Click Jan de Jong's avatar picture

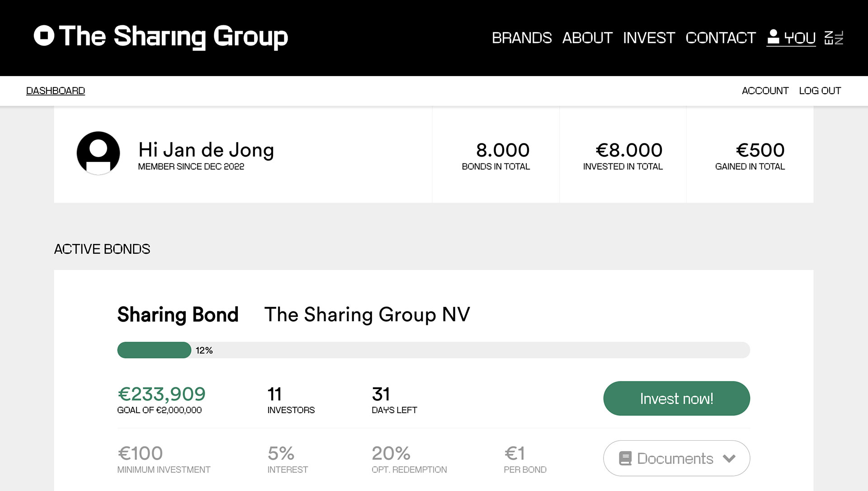point(98,153)
